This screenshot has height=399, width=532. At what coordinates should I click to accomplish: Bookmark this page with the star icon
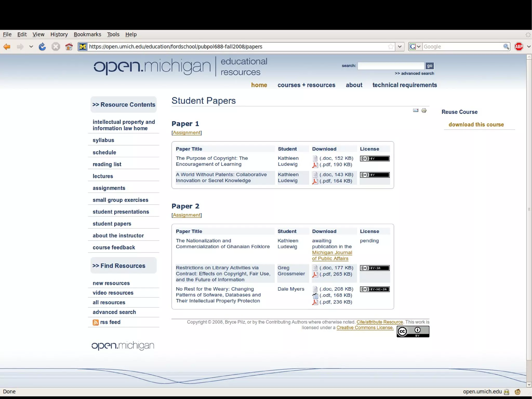coord(390,47)
